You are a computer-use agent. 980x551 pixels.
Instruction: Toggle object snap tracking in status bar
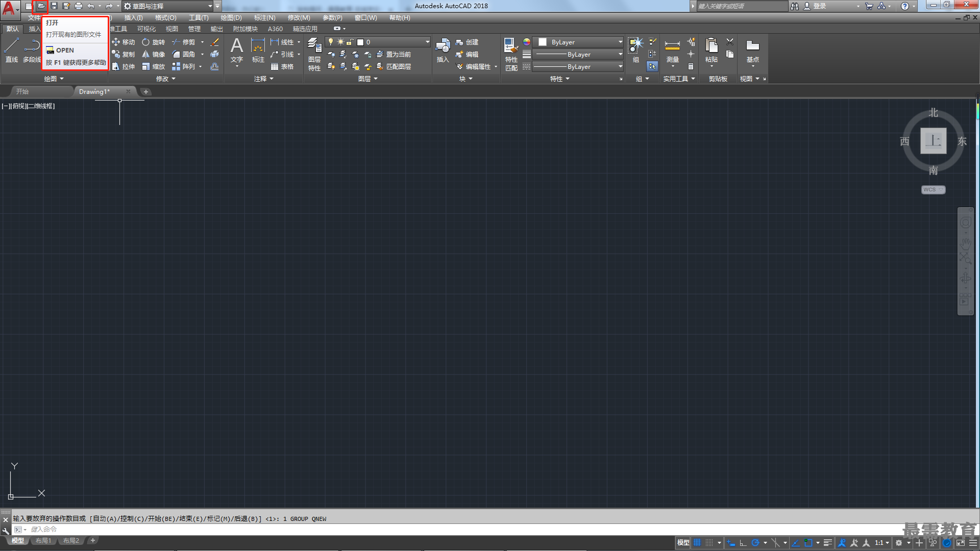(x=796, y=543)
